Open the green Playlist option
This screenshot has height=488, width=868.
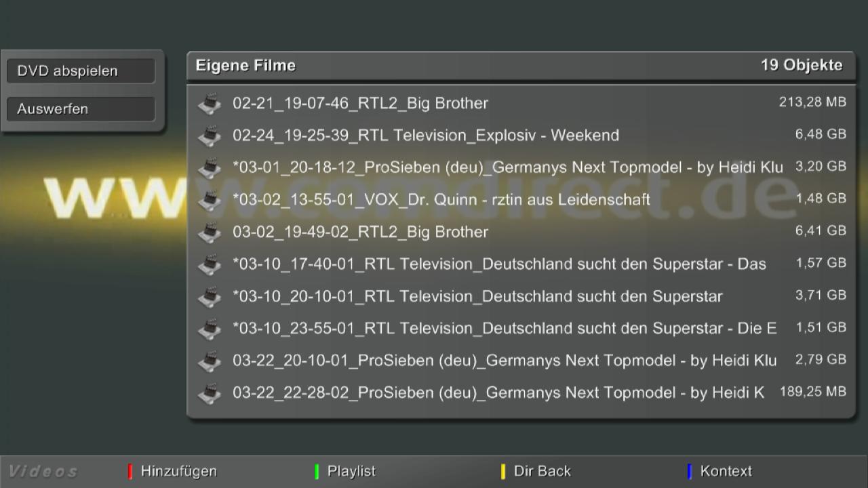point(351,471)
